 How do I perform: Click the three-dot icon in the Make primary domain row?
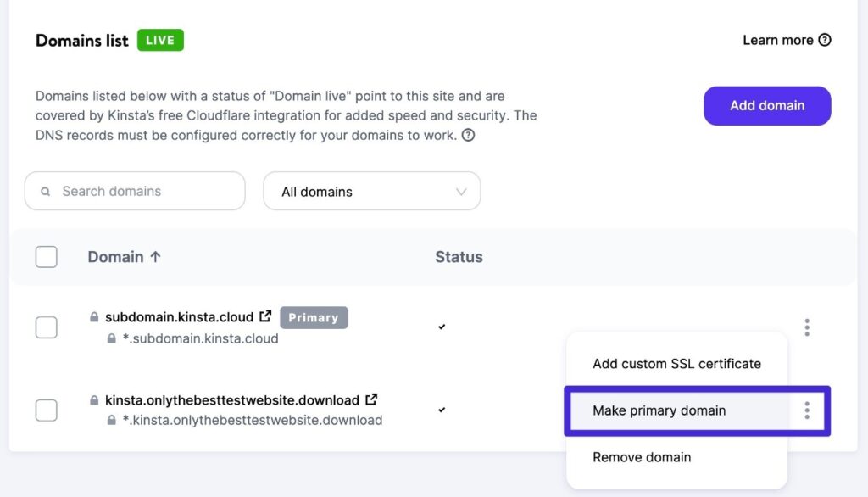point(807,410)
